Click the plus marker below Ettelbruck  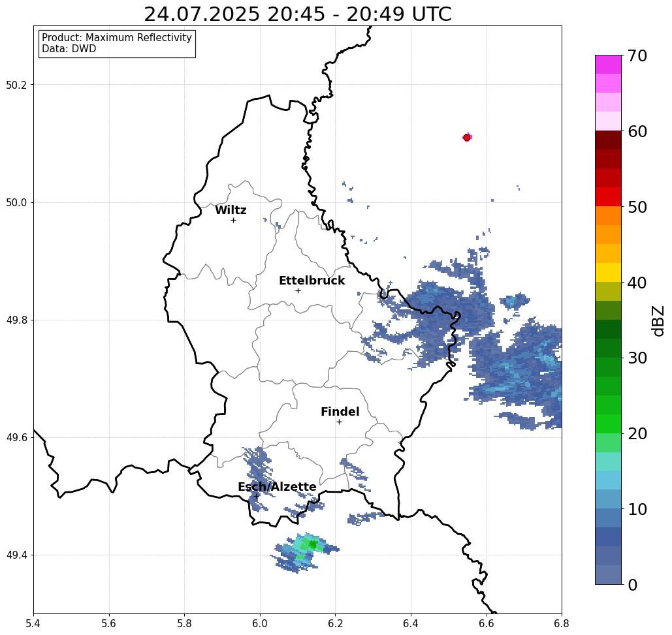coord(298,290)
